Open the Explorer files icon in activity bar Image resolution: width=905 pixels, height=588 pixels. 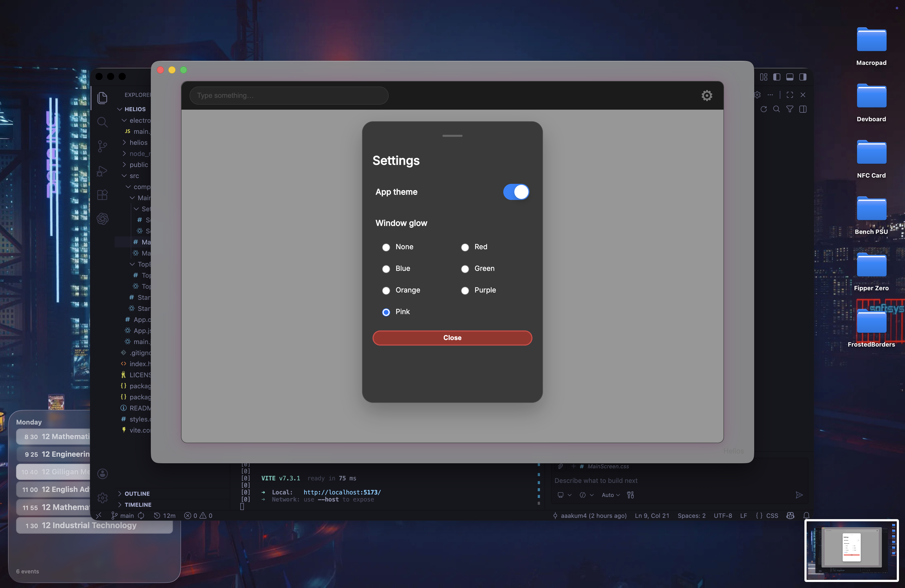tap(102, 98)
